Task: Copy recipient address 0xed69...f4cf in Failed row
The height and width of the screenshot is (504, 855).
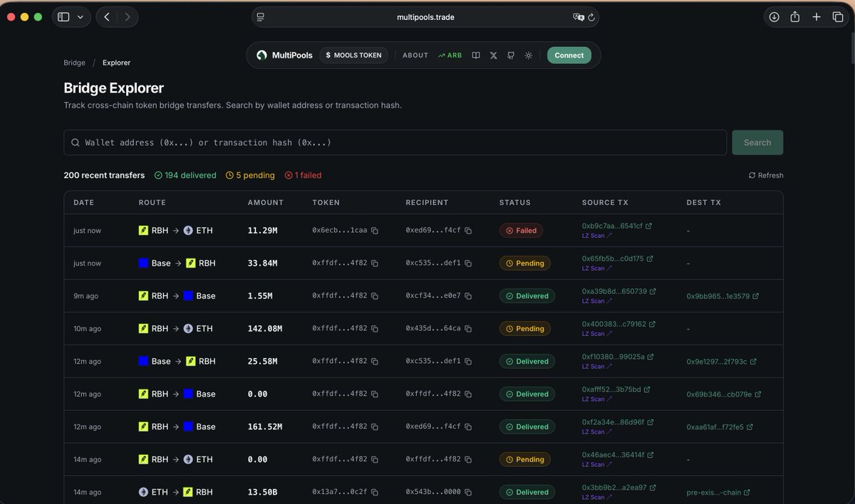Action: tap(468, 231)
